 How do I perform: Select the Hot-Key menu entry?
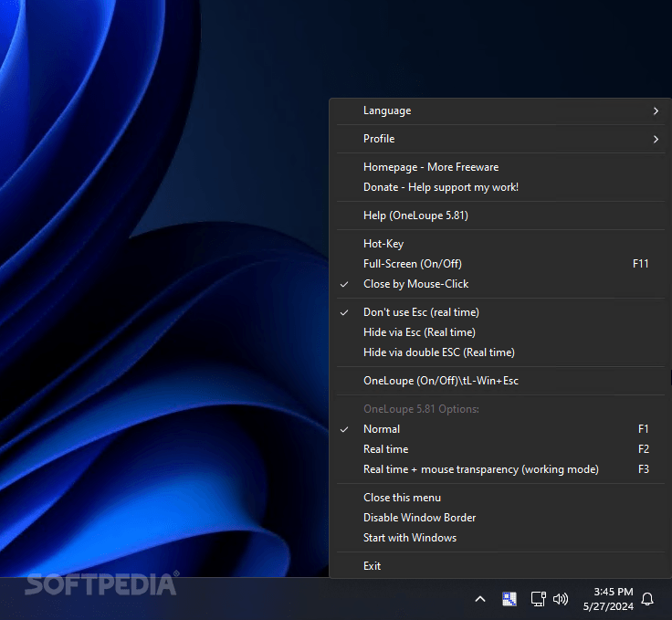pos(501,244)
